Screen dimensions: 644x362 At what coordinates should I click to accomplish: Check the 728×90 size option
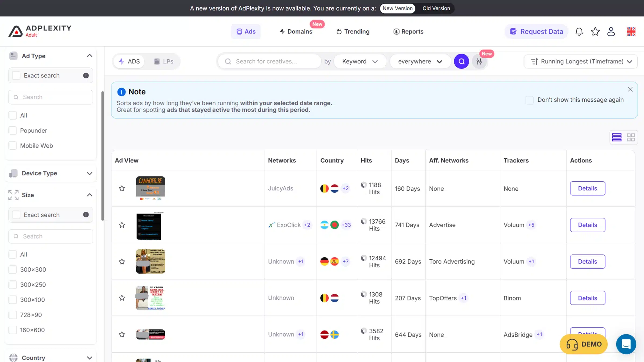13,315
